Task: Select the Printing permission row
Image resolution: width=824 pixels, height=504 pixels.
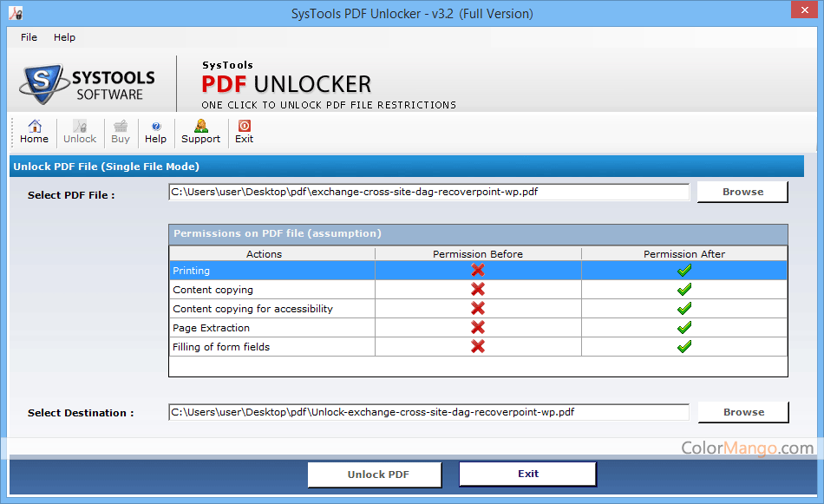Action: [x=272, y=271]
